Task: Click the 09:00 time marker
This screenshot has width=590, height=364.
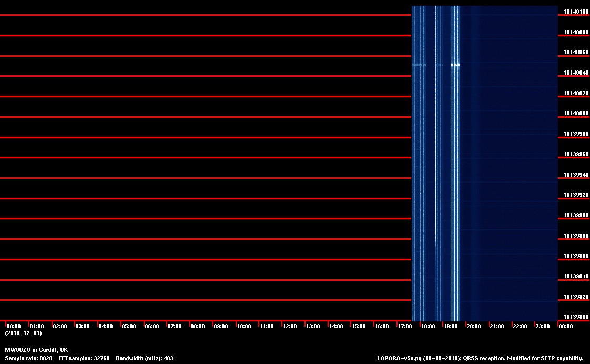Action: click(221, 327)
